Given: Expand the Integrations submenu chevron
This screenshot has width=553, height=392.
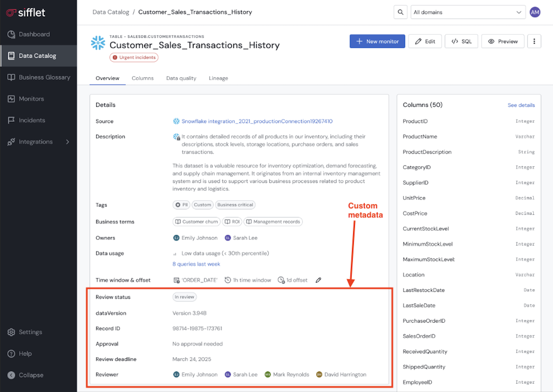Looking at the screenshot, I should (68, 142).
